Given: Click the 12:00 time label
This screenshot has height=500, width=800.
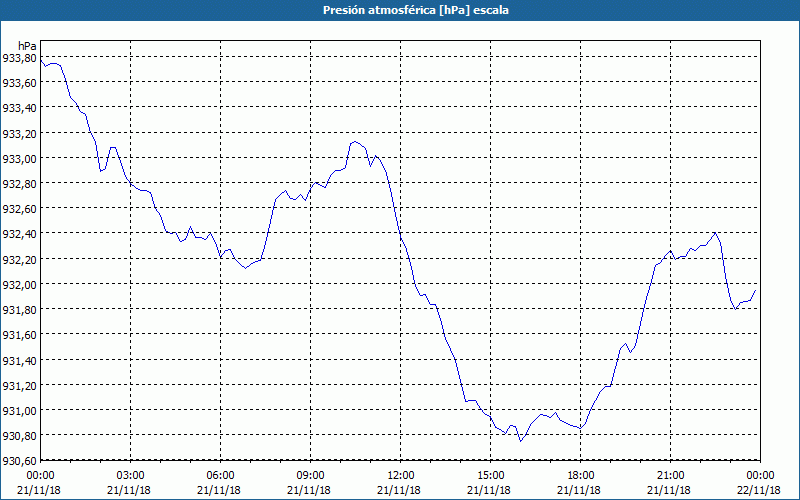Looking at the screenshot, I should tap(400, 476).
